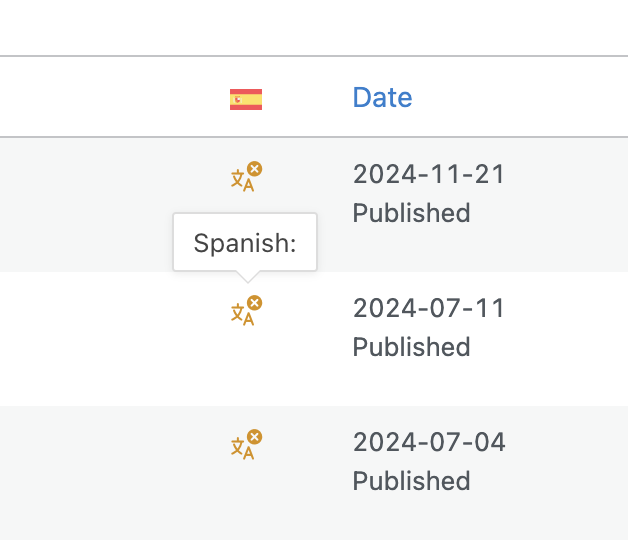
Task: Click the x badge on the 2024-11-21 translation icon
Action: [254, 169]
